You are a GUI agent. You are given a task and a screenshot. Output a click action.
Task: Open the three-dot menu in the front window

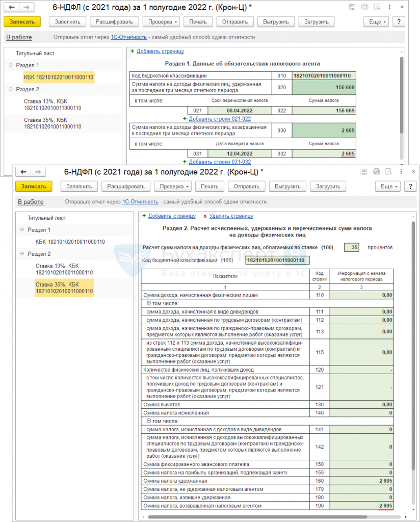click(401, 171)
